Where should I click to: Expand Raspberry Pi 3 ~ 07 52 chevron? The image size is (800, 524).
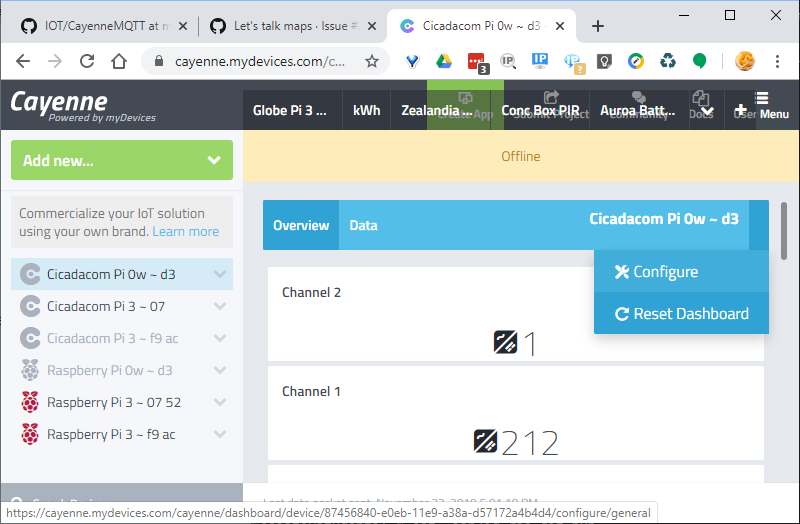220,403
